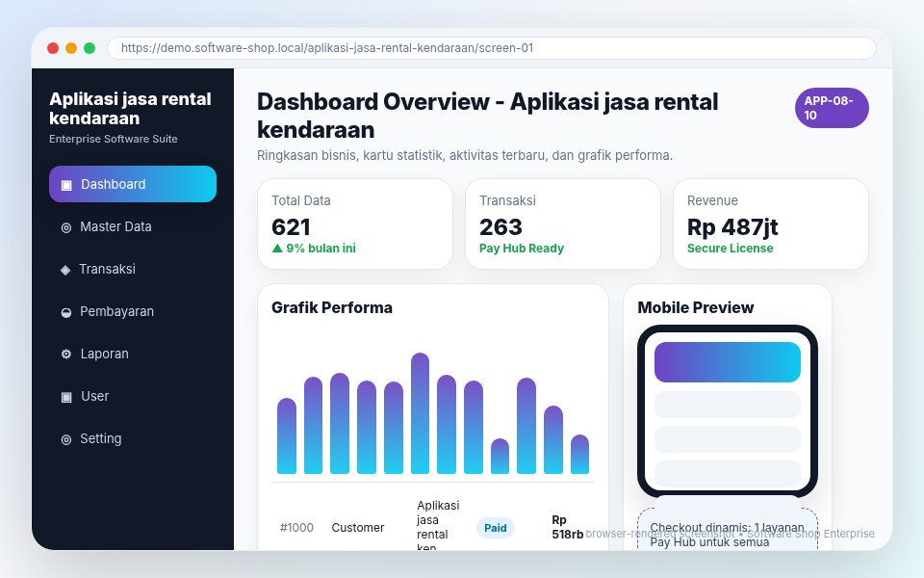Click the '#1000' table cell
924x578 pixels.
coord(296,528)
